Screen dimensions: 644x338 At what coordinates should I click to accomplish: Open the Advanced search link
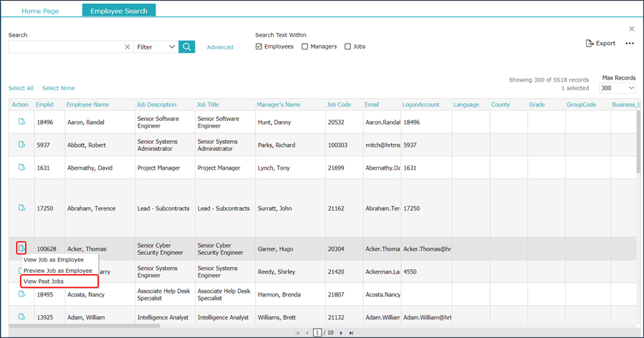click(x=220, y=47)
